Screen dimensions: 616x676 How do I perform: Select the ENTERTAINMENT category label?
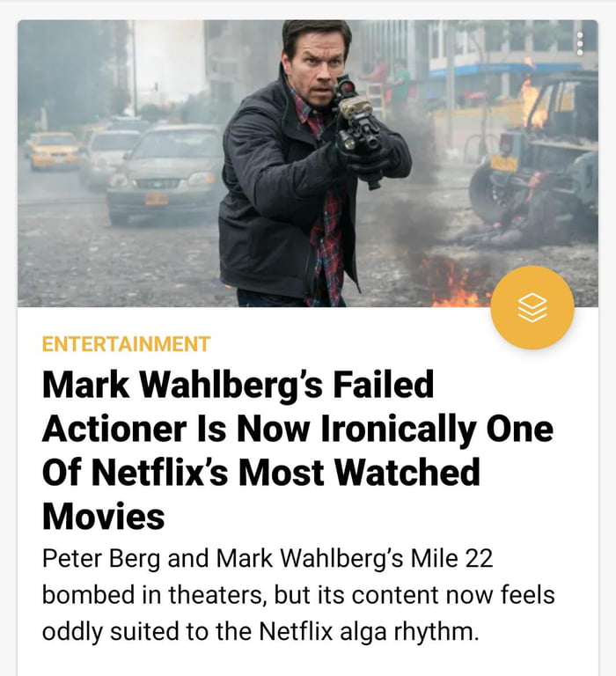pyautogui.click(x=126, y=344)
